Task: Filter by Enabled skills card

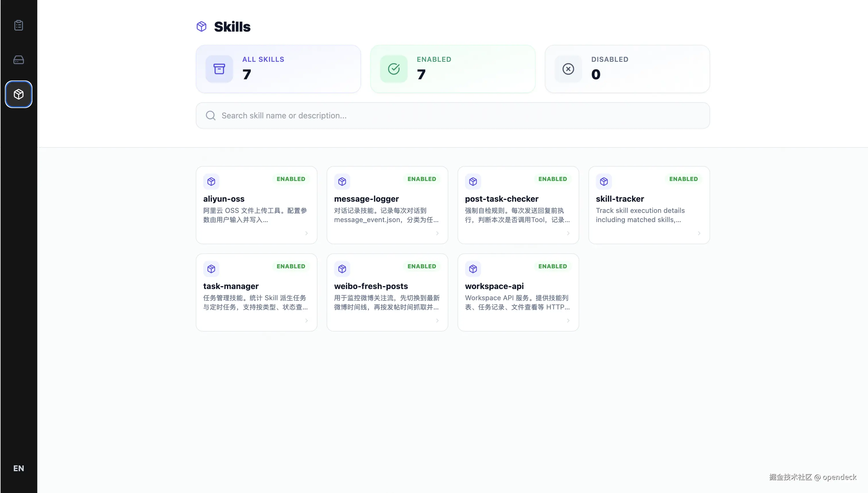Action: 453,69
